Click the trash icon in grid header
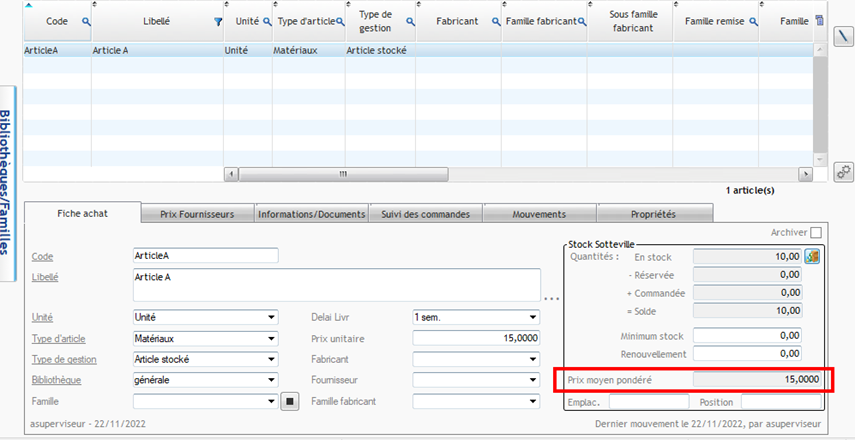The width and height of the screenshot is (855, 440). [x=820, y=21]
